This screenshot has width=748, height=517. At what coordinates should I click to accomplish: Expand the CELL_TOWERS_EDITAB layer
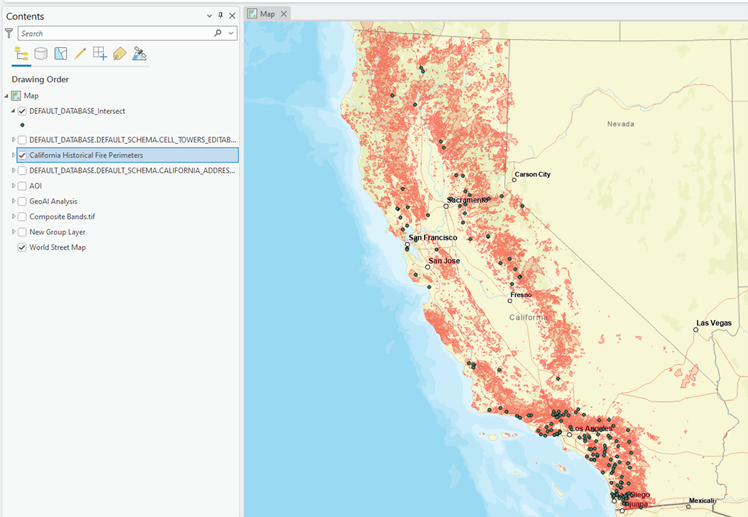[13, 140]
